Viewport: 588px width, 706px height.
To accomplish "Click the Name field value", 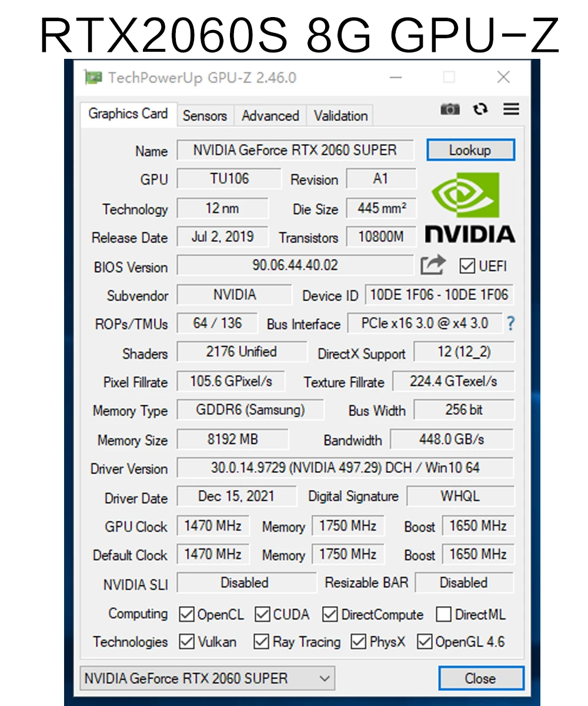I will click(295, 150).
